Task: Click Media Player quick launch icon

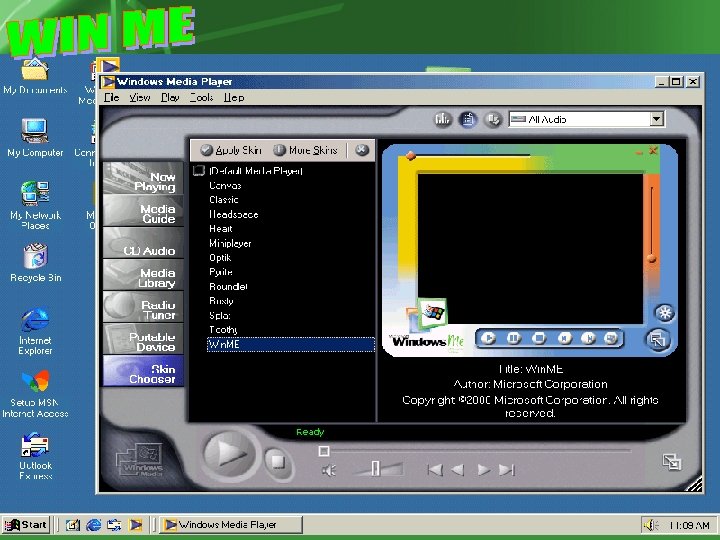Action: [x=135, y=525]
